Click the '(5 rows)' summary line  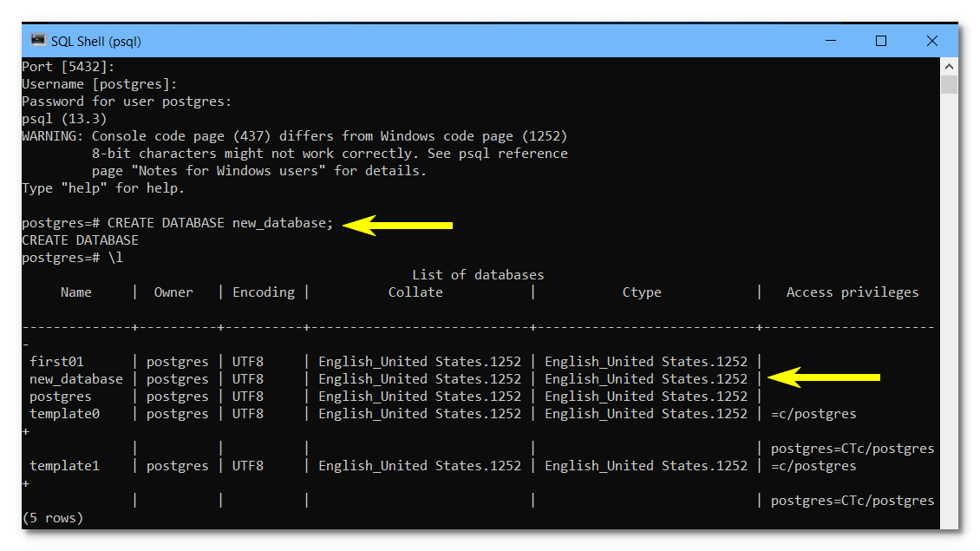[x=53, y=518]
